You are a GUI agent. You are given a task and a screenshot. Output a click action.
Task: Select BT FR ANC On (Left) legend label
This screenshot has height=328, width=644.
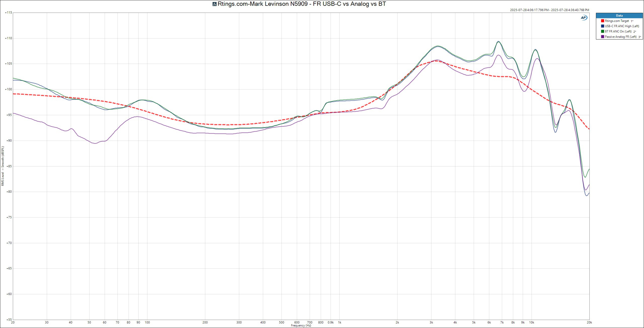pyautogui.click(x=618, y=32)
